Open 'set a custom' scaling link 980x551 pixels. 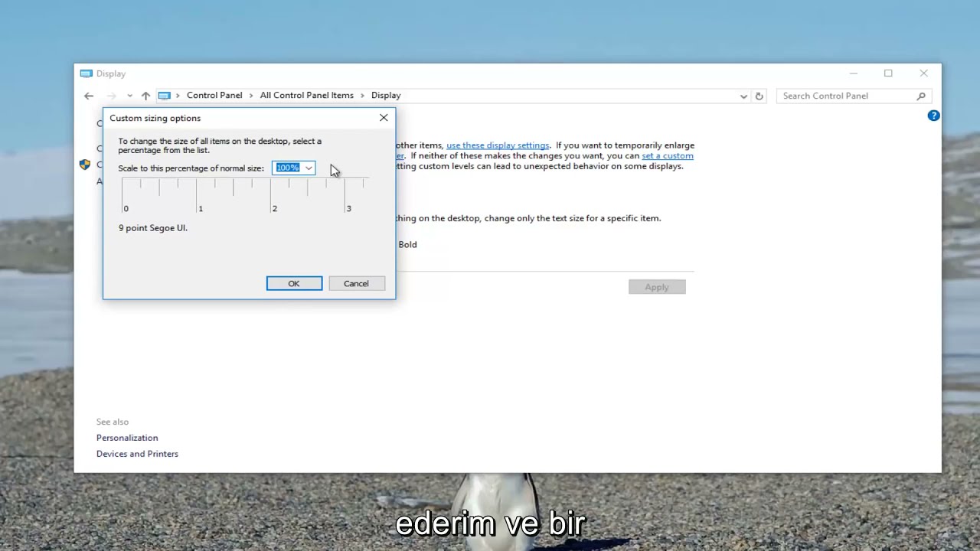point(668,155)
